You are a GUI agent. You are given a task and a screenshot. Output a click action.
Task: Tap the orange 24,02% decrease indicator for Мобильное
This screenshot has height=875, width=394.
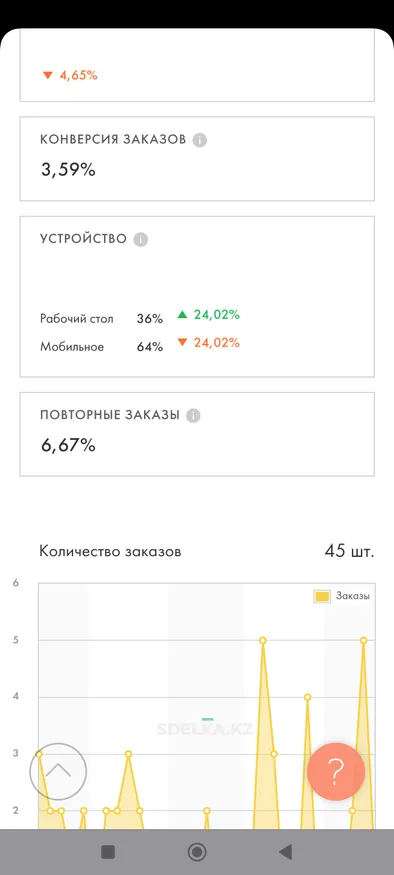click(x=209, y=343)
